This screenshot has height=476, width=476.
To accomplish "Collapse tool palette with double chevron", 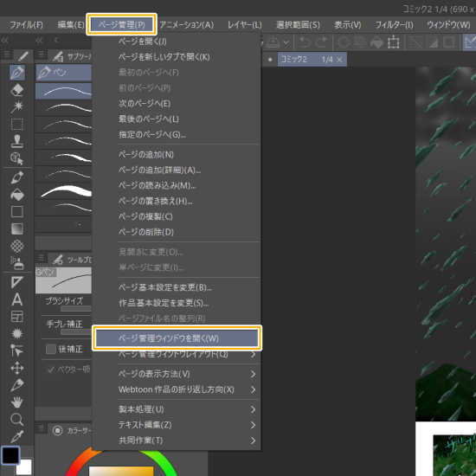I will click(4, 40).
